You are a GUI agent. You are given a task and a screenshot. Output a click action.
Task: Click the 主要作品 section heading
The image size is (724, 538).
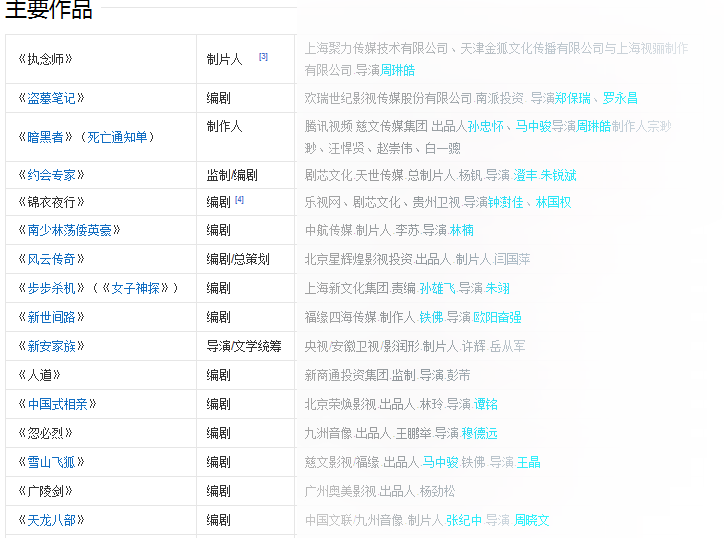(48, 9)
